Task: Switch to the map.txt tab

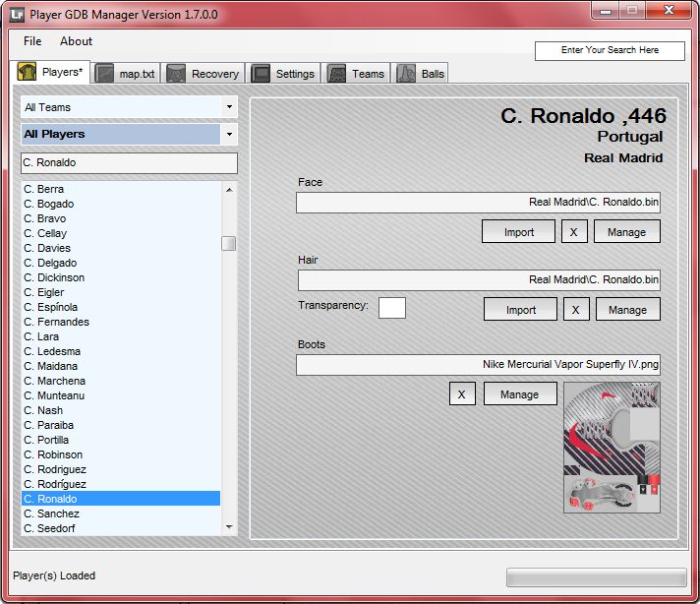Action: [x=127, y=74]
